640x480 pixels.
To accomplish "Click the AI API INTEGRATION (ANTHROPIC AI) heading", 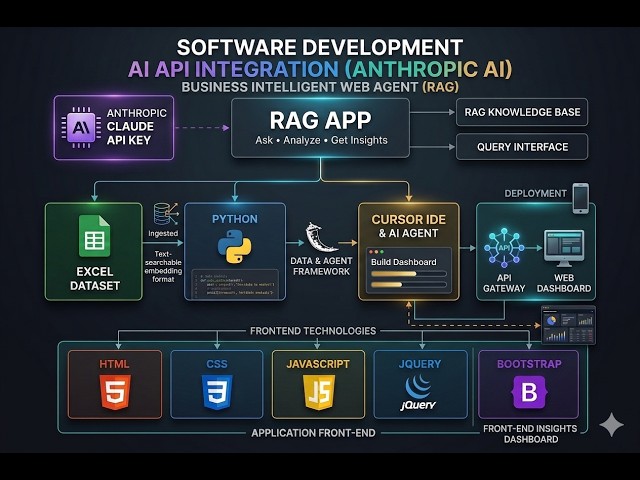I will click(320, 69).
